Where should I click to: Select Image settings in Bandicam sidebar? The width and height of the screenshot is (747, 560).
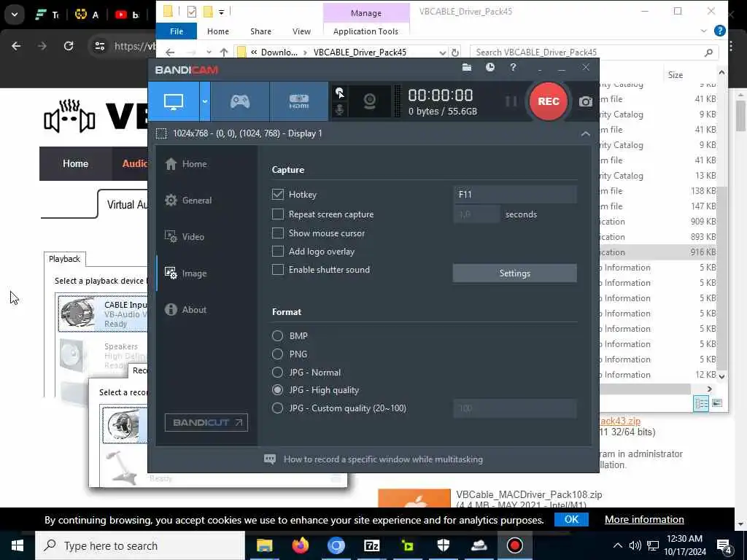click(186, 273)
